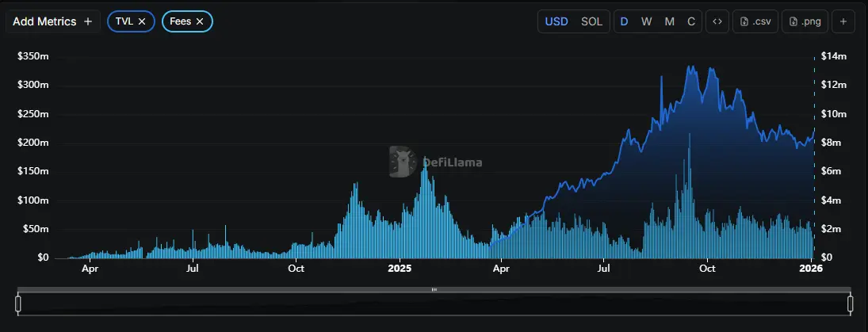Export the chart as .png
The width and height of the screenshot is (868, 332).
click(805, 21)
